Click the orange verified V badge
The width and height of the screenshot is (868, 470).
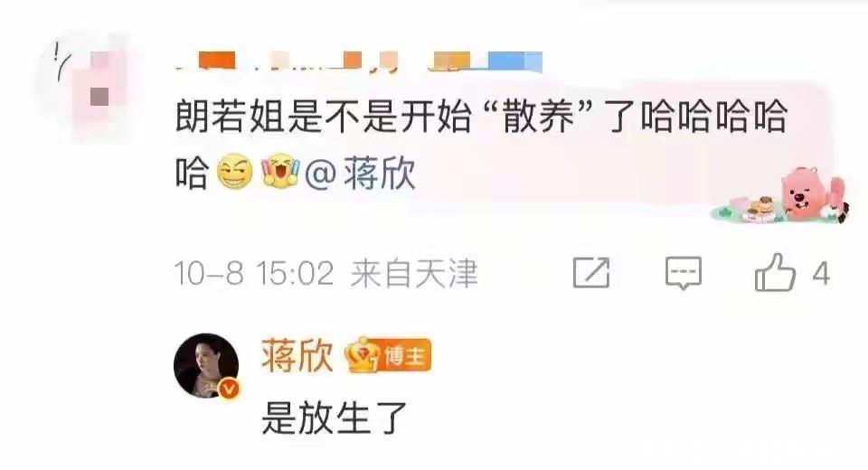pos(229,390)
